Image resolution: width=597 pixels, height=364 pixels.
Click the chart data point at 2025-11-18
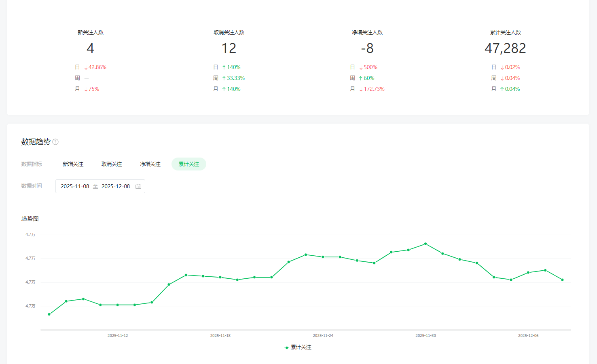point(220,277)
